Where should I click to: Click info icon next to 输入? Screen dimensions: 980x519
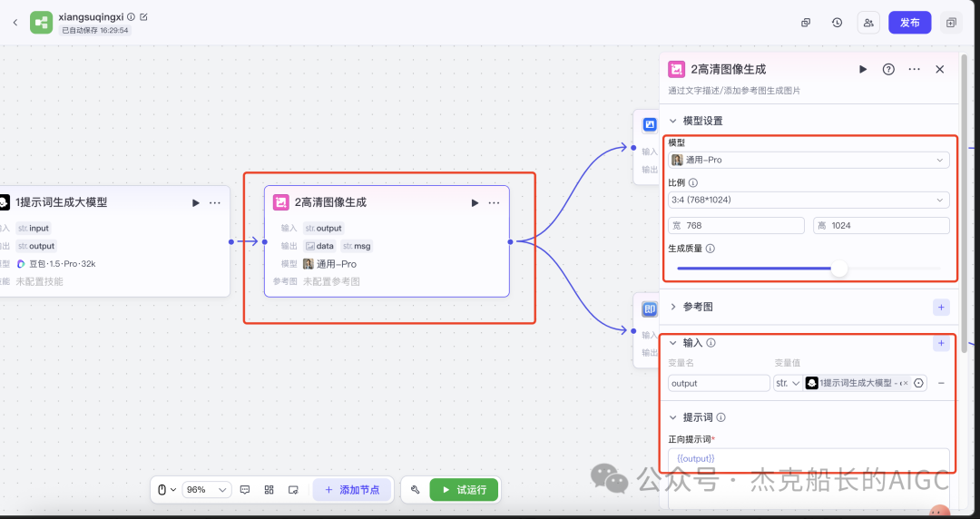tap(710, 343)
